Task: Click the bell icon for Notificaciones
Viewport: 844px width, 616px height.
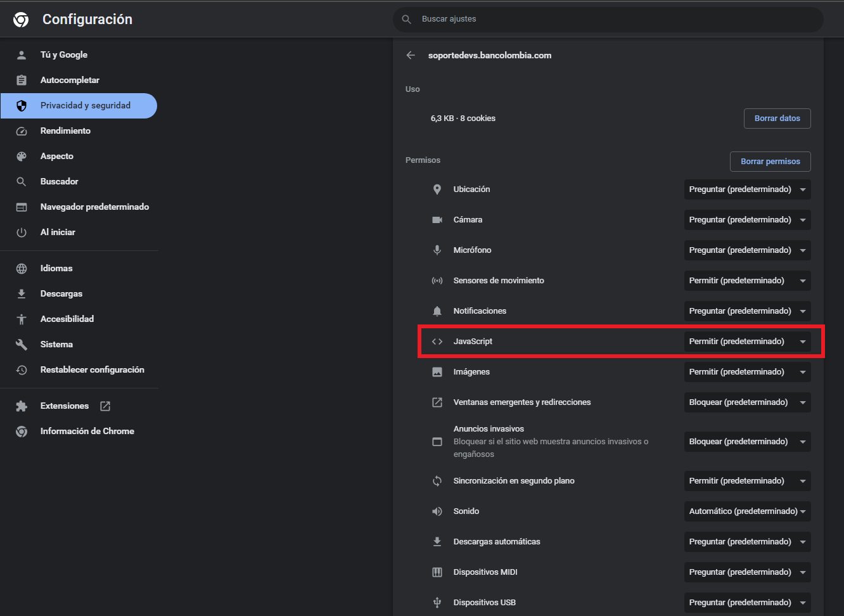Action: coord(437,311)
